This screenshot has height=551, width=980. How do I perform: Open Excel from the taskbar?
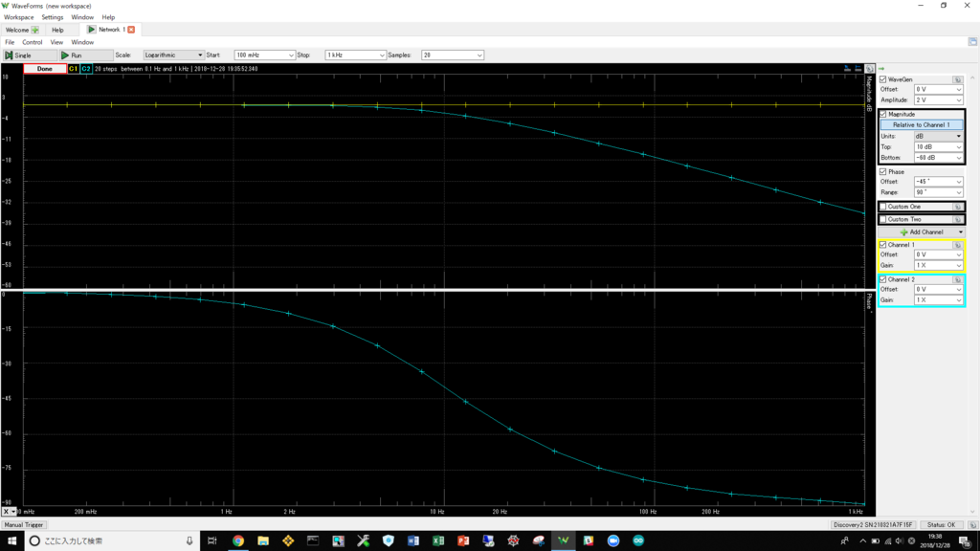coord(438,540)
